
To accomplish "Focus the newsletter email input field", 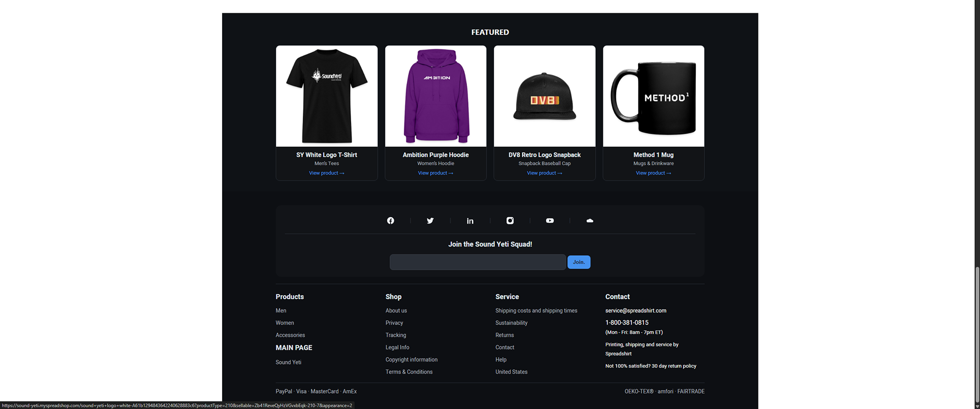I will [x=478, y=262].
